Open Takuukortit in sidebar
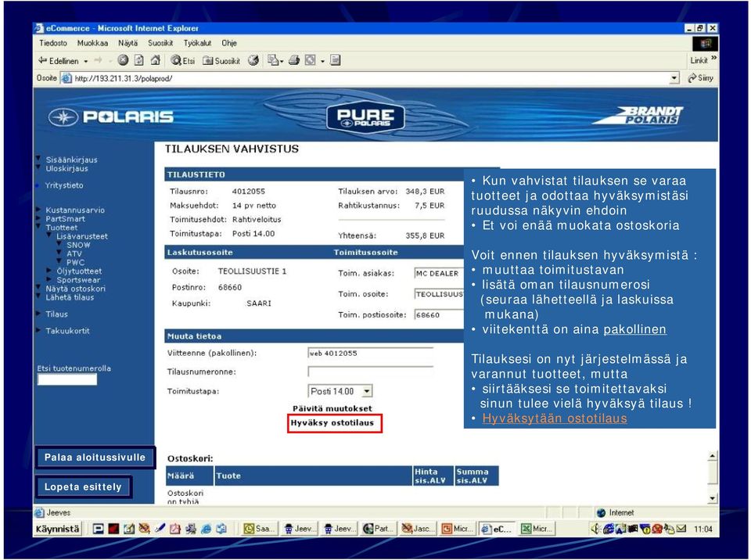Image resolution: width=751 pixels, height=560 pixels. (67, 331)
